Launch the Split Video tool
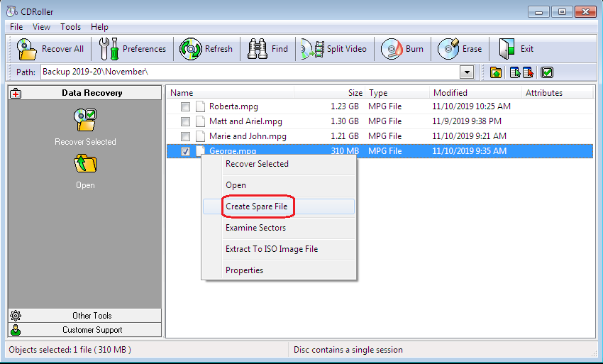The width and height of the screenshot is (603, 364). (334, 49)
